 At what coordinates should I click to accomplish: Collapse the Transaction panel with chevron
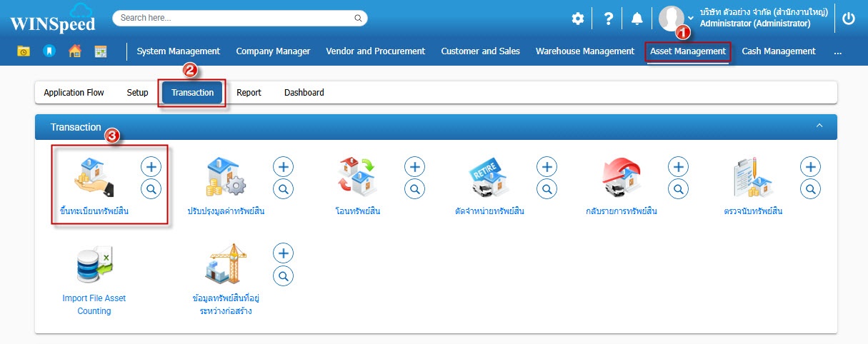coord(819,126)
